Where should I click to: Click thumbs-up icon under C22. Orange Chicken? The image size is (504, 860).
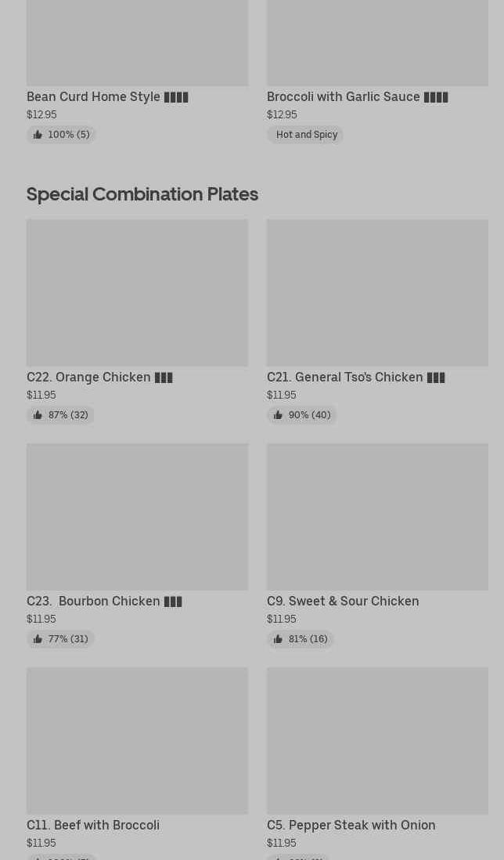[38, 415]
